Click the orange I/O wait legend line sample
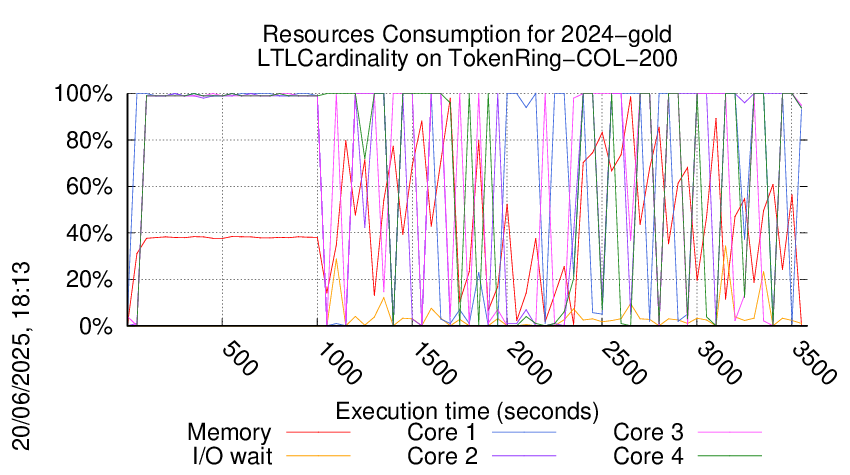The height and width of the screenshot is (475, 850). point(318,456)
